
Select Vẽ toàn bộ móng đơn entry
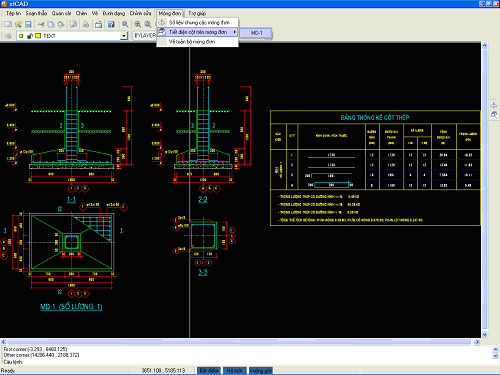(198, 42)
